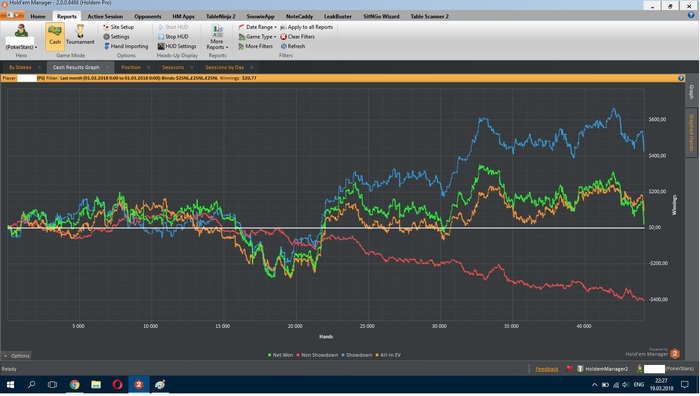Open the More Filters option
Screen dimensions: 700x396
coord(255,46)
